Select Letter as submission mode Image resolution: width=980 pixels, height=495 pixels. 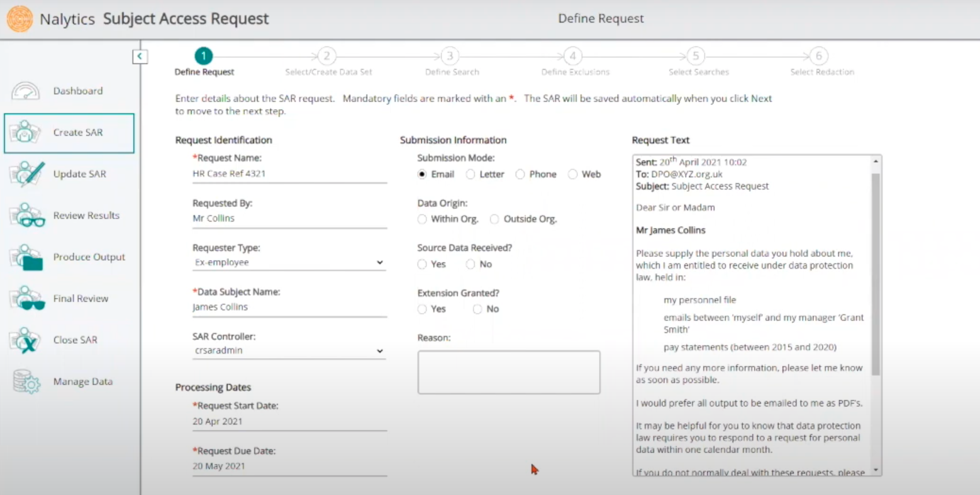click(471, 174)
